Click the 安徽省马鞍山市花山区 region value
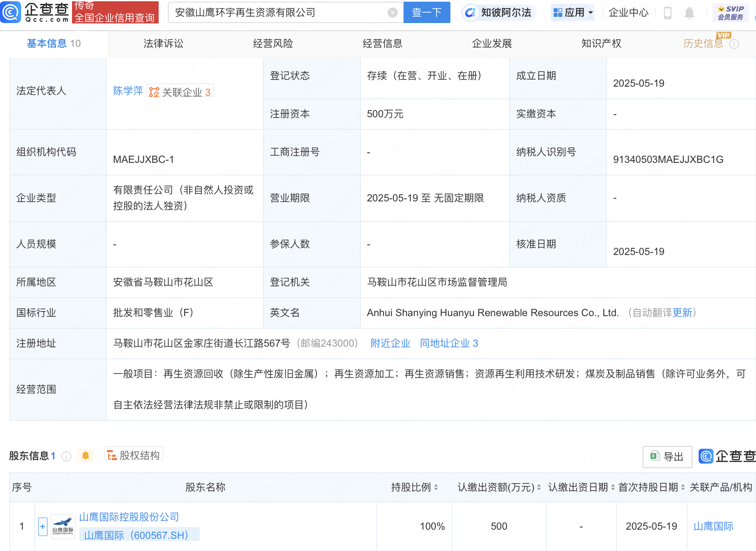The image size is (756, 551). [163, 282]
